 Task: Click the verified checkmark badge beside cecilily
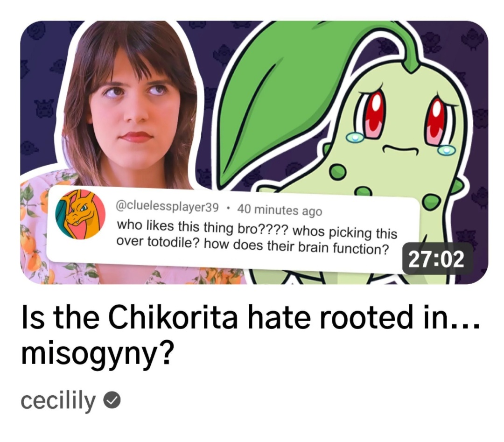click(112, 400)
